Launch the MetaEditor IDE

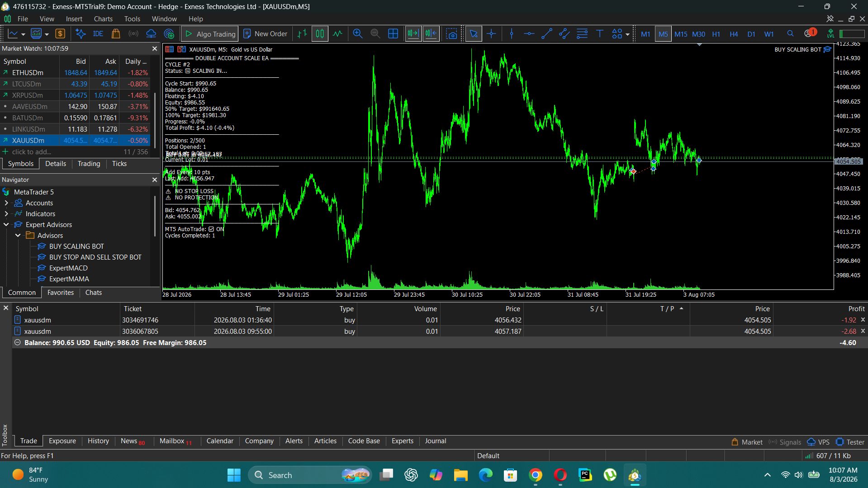(x=98, y=34)
